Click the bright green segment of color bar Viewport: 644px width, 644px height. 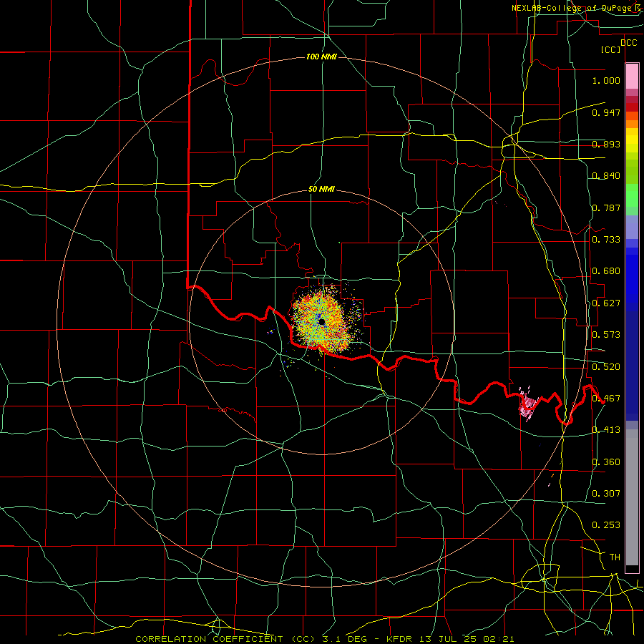(632, 196)
